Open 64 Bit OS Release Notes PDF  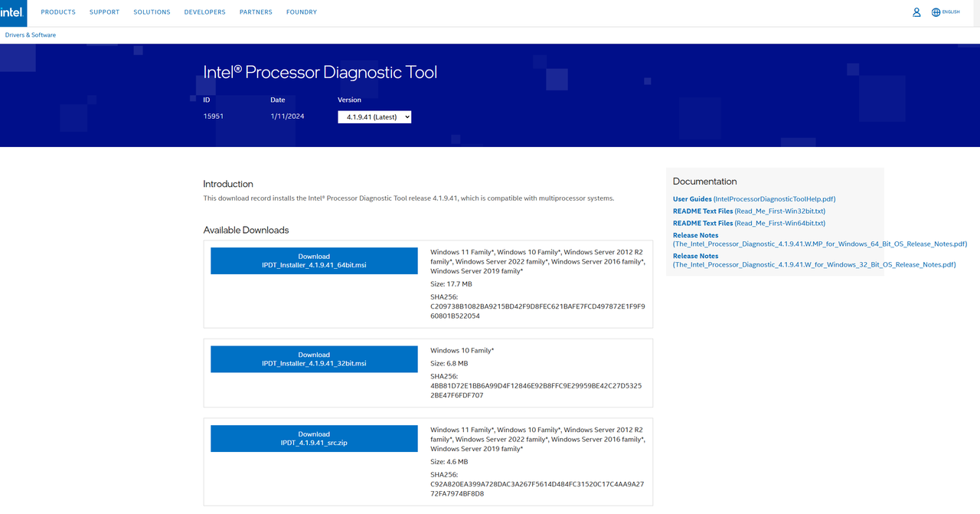(x=820, y=240)
